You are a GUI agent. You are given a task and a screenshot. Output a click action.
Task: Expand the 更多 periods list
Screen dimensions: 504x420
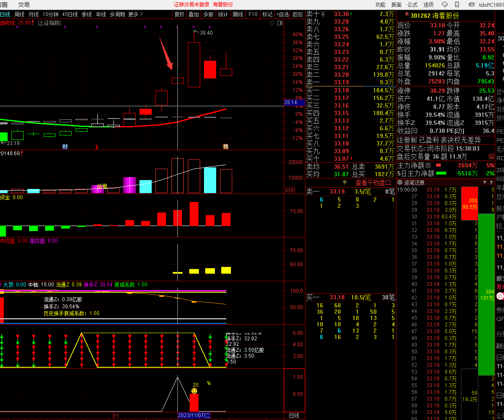135,14
